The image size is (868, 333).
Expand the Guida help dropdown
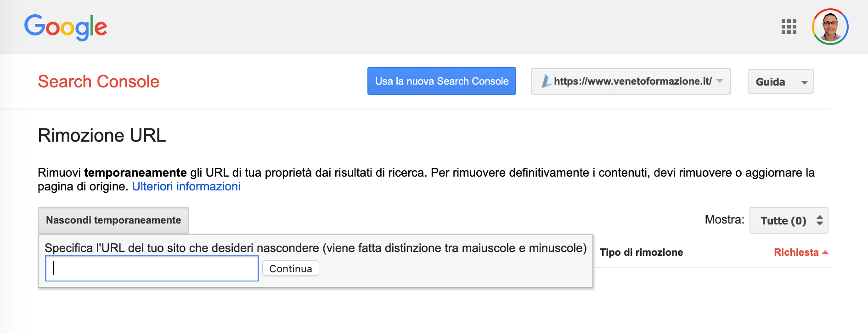pyautogui.click(x=780, y=81)
